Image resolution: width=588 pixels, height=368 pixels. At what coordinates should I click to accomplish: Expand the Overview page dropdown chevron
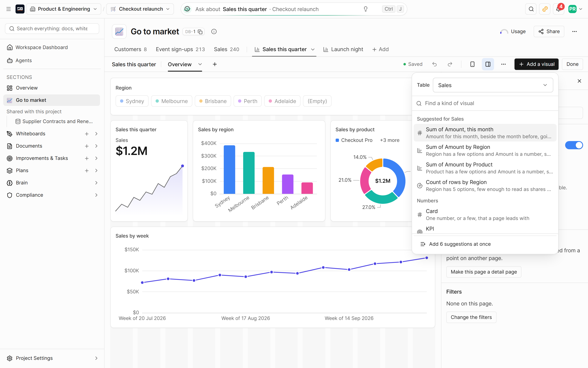(200, 64)
